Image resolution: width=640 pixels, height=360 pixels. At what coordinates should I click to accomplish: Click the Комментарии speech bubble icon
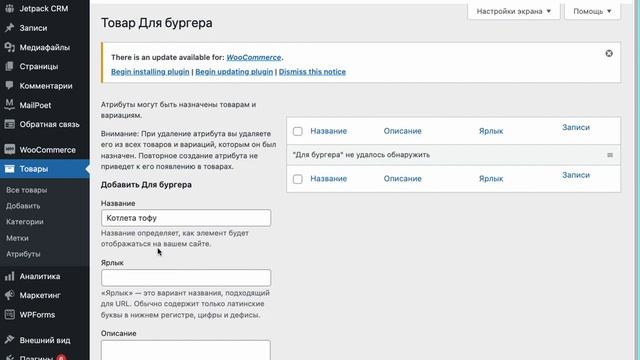pos(9,86)
